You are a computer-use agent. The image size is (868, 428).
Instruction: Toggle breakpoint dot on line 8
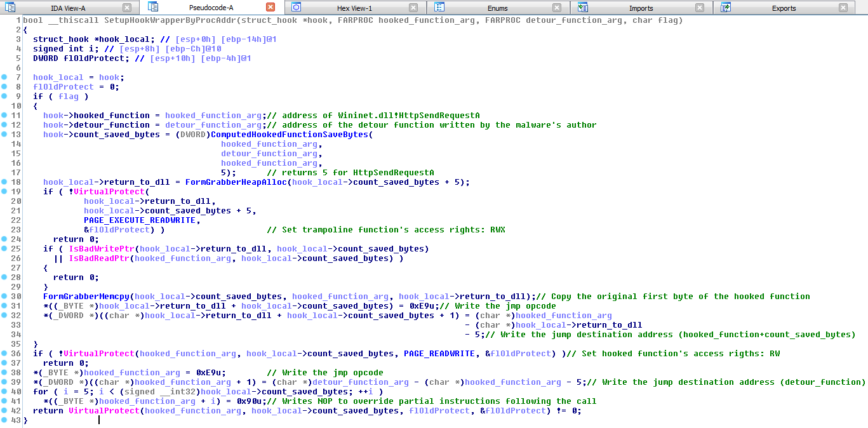click(4, 87)
